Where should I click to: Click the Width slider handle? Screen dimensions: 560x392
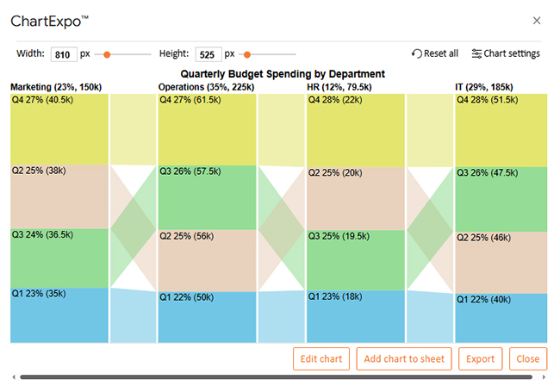click(x=107, y=54)
